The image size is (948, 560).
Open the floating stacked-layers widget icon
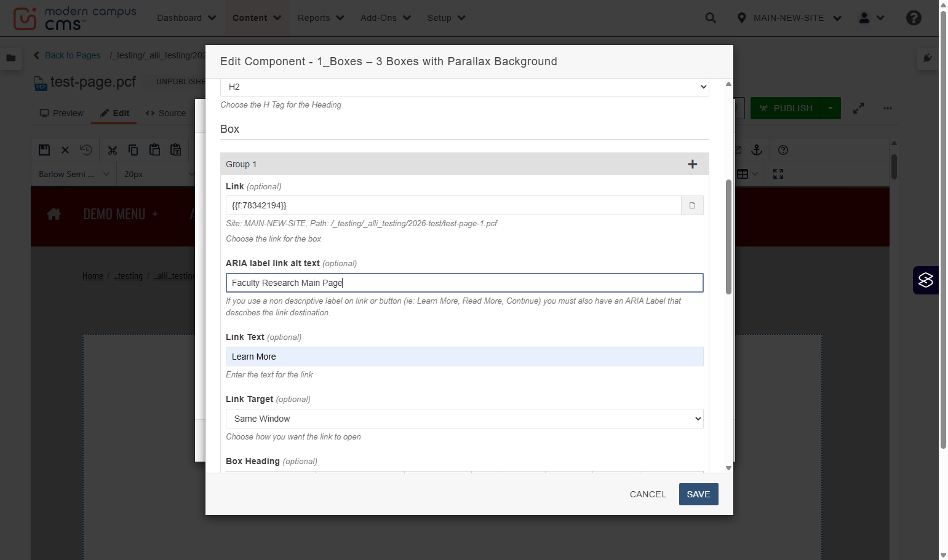pos(925,280)
